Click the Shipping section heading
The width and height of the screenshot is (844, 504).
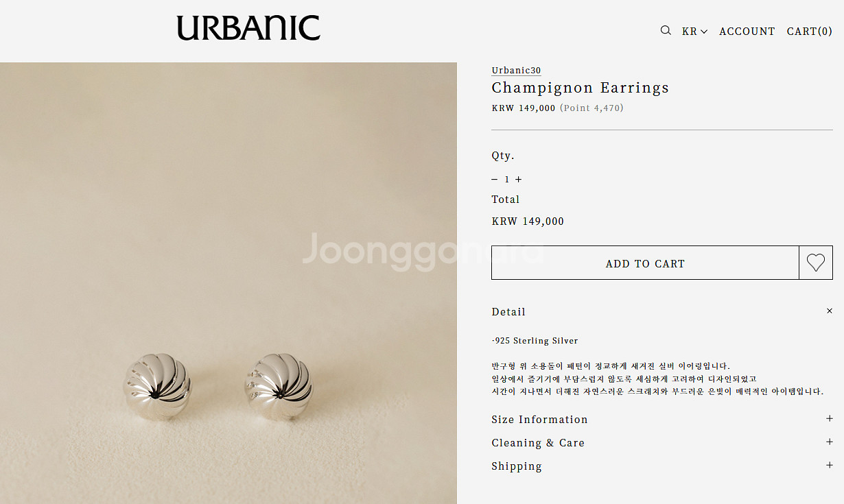click(517, 466)
